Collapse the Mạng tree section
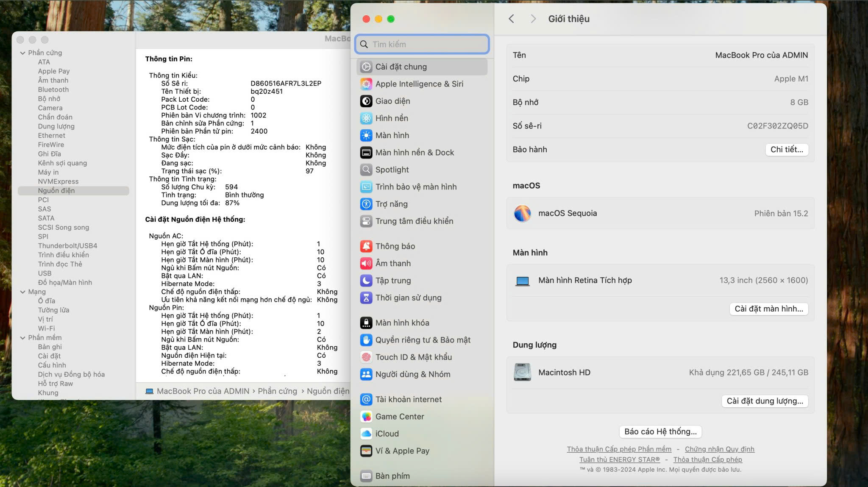The height and width of the screenshot is (487, 868). tap(22, 292)
